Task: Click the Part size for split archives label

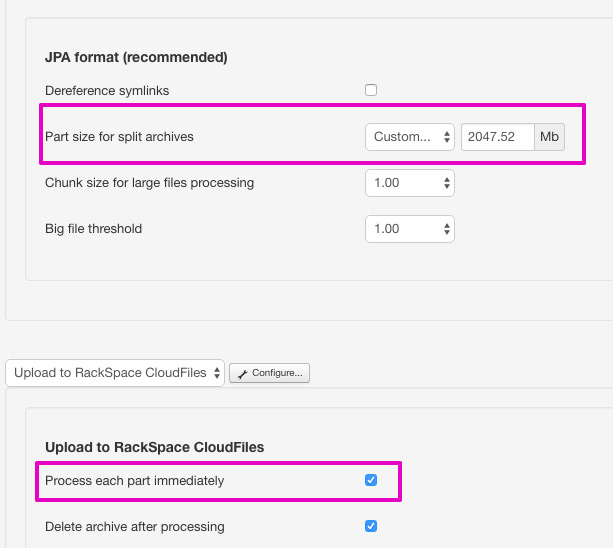Action: point(119,137)
